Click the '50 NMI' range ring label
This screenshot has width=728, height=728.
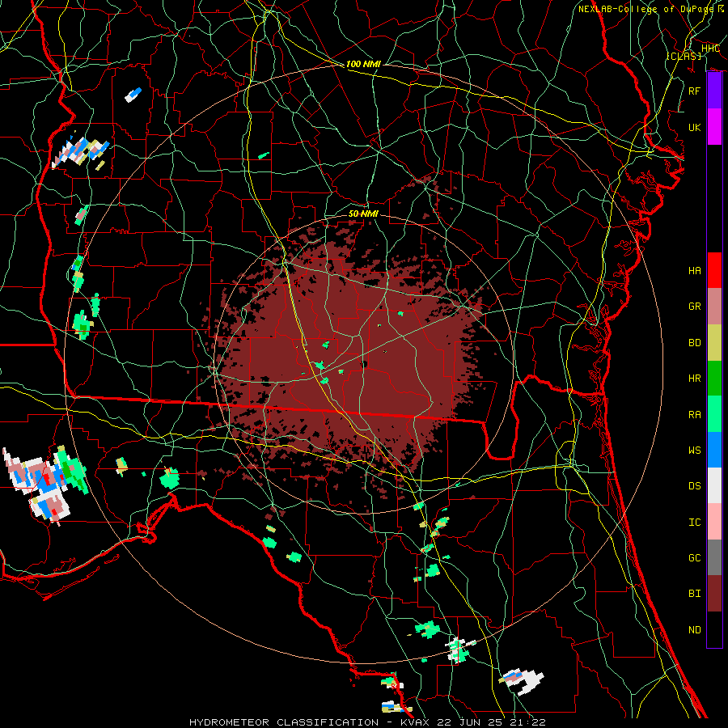coord(363,214)
